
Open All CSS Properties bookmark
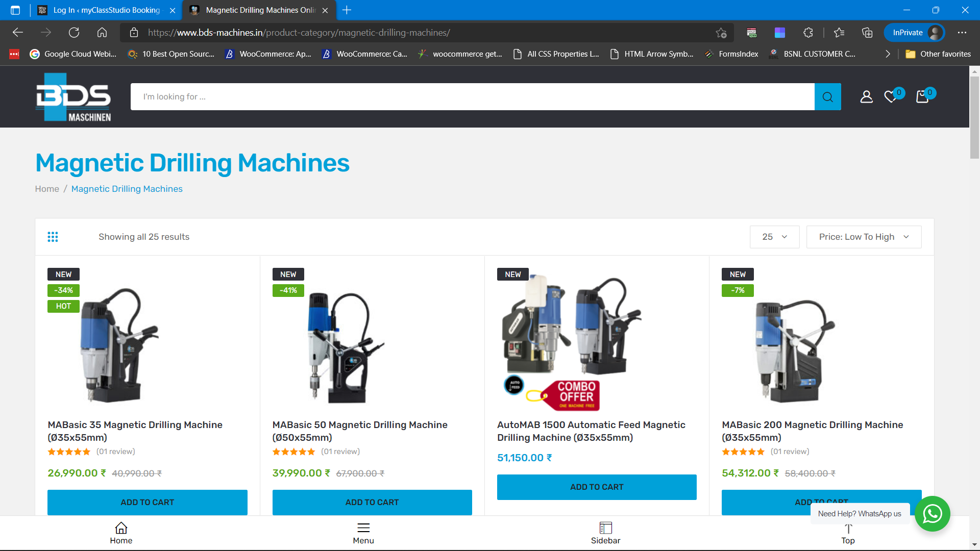click(x=556, y=54)
